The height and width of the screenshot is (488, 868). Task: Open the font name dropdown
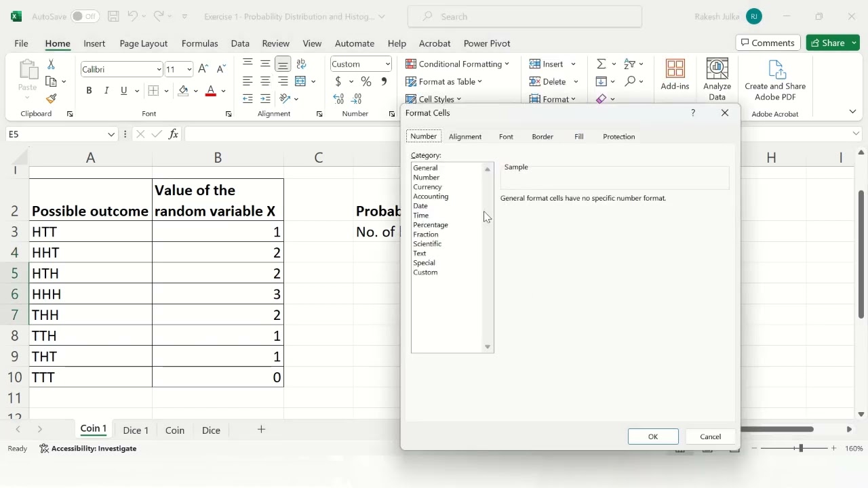(159, 69)
